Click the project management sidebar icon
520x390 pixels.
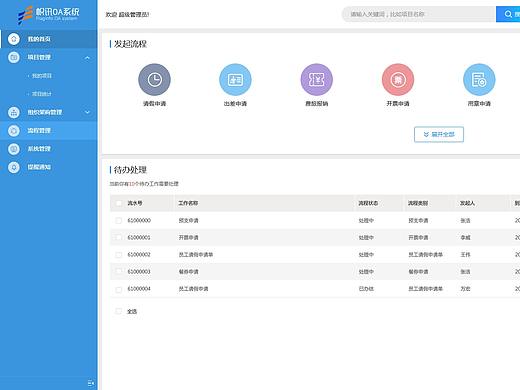14,57
